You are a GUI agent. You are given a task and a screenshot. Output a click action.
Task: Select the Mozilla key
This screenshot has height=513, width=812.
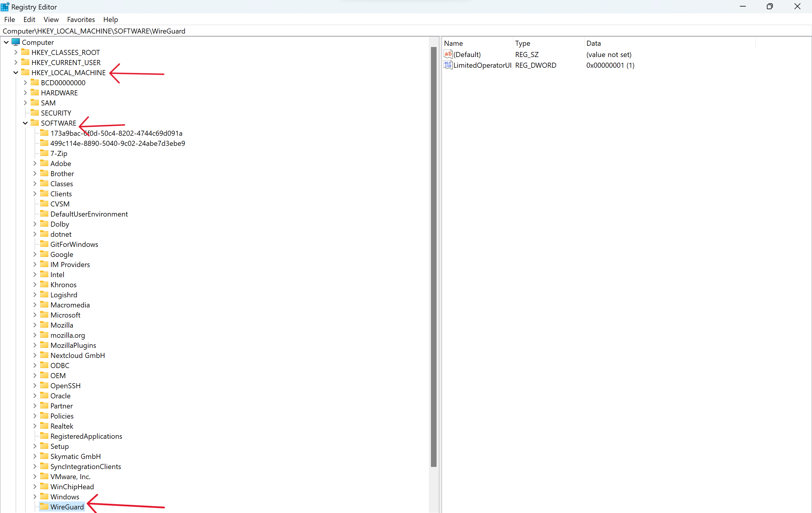point(62,325)
